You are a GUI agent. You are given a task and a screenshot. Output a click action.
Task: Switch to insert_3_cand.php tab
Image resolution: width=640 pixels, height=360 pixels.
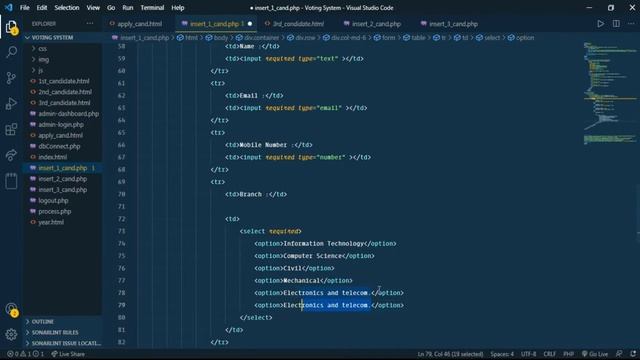453,24
